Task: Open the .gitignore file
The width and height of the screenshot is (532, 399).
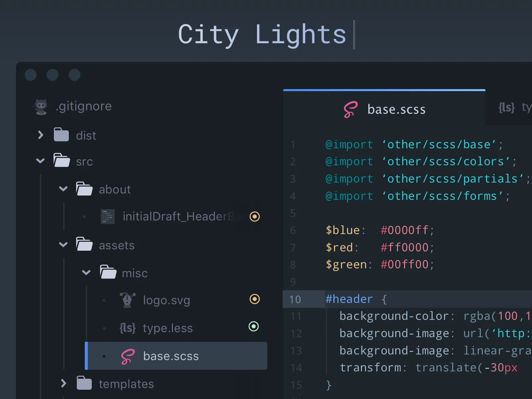Action: (84, 106)
